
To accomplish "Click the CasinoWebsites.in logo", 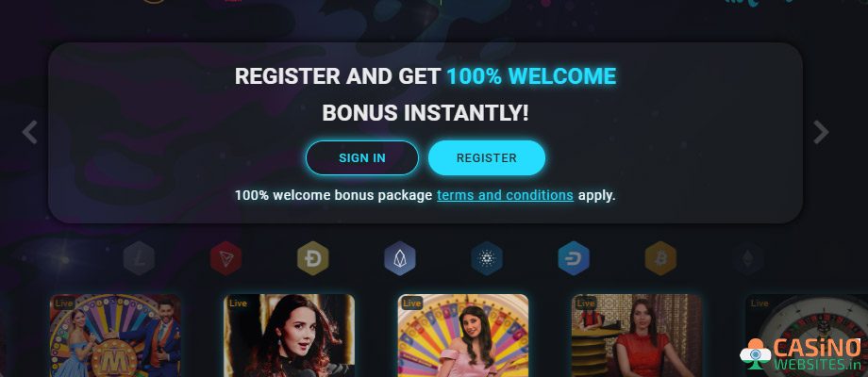I will [x=801, y=354].
